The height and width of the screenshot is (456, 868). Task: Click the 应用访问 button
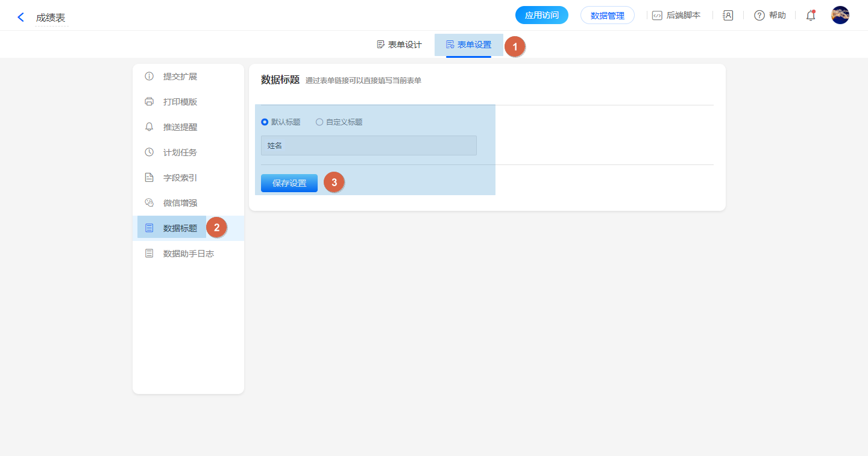(x=541, y=16)
